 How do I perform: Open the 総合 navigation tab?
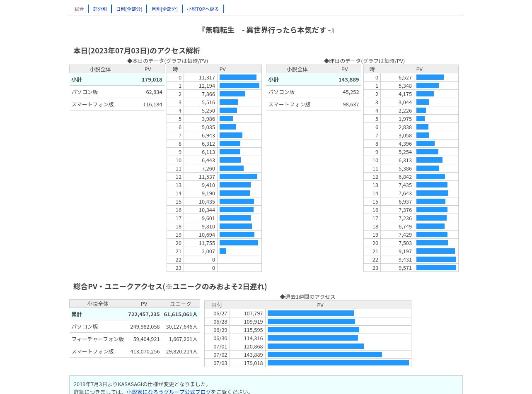pyautogui.click(x=79, y=9)
